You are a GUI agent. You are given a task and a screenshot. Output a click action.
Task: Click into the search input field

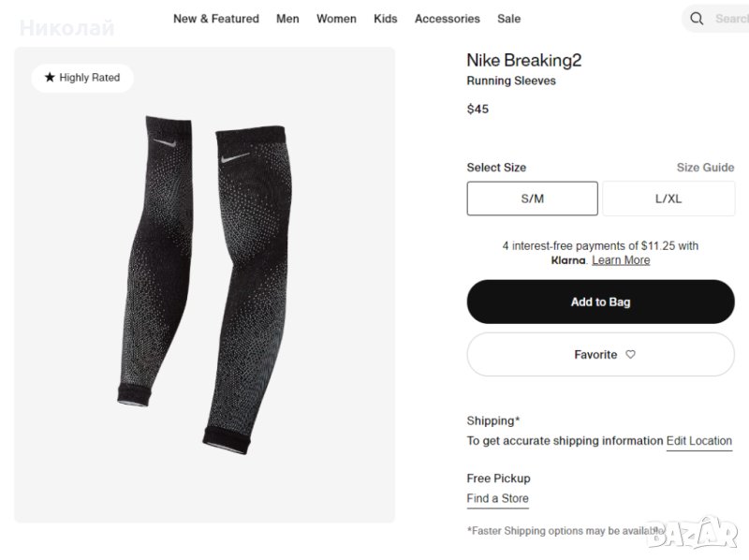coord(730,19)
